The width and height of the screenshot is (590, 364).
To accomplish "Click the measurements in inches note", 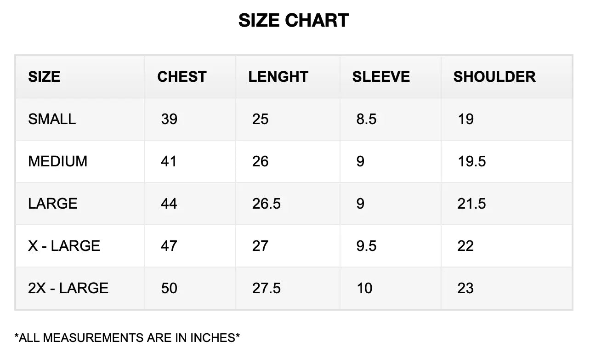I will coord(127,338).
